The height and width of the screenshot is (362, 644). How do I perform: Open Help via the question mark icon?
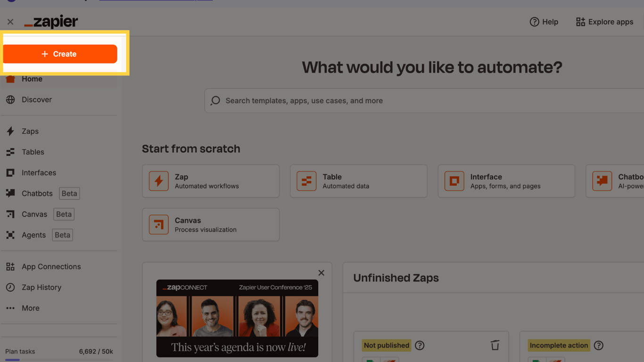[x=534, y=22]
